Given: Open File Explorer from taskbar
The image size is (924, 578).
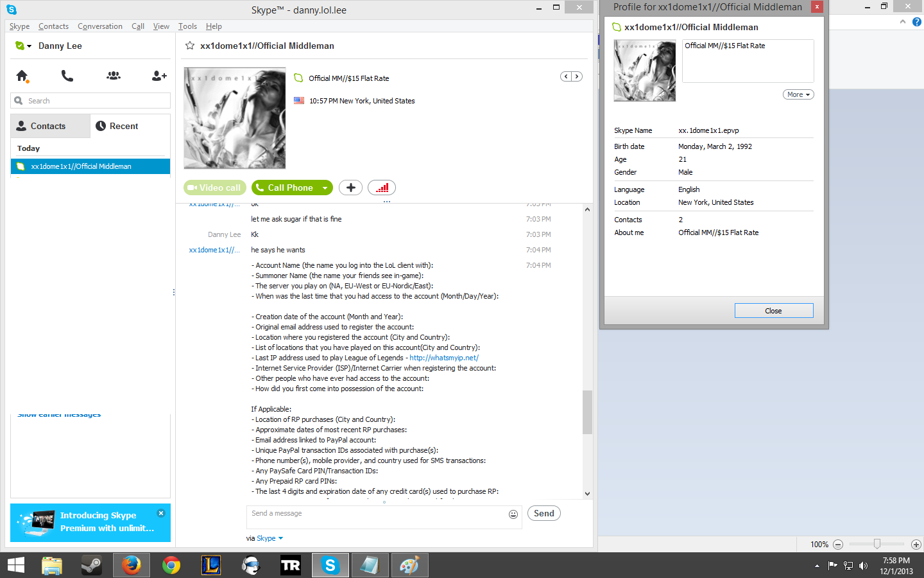Looking at the screenshot, I should click(x=52, y=565).
